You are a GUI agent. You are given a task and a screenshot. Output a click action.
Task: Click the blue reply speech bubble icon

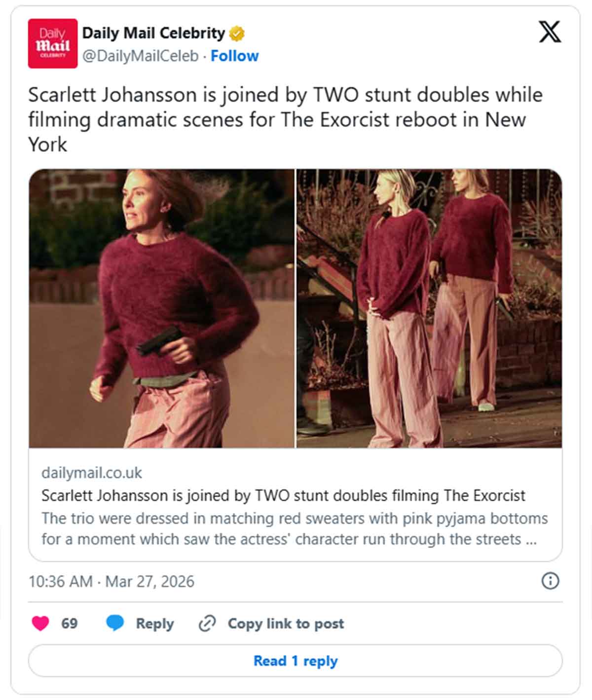click(x=115, y=624)
